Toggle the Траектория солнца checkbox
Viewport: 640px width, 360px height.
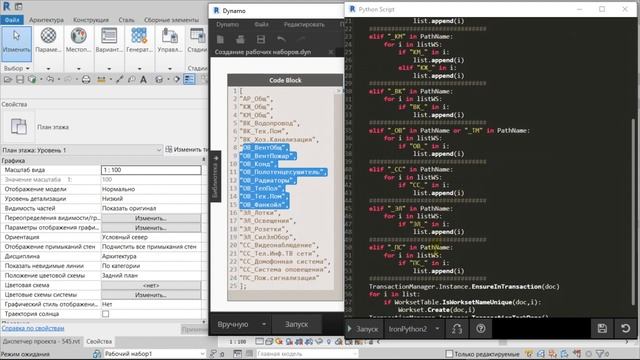[x=105, y=314]
